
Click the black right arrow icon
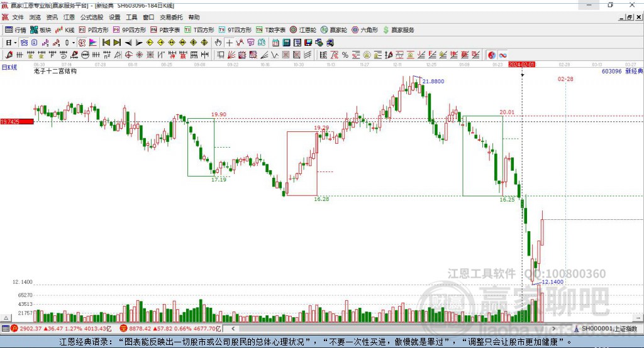(139, 43)
